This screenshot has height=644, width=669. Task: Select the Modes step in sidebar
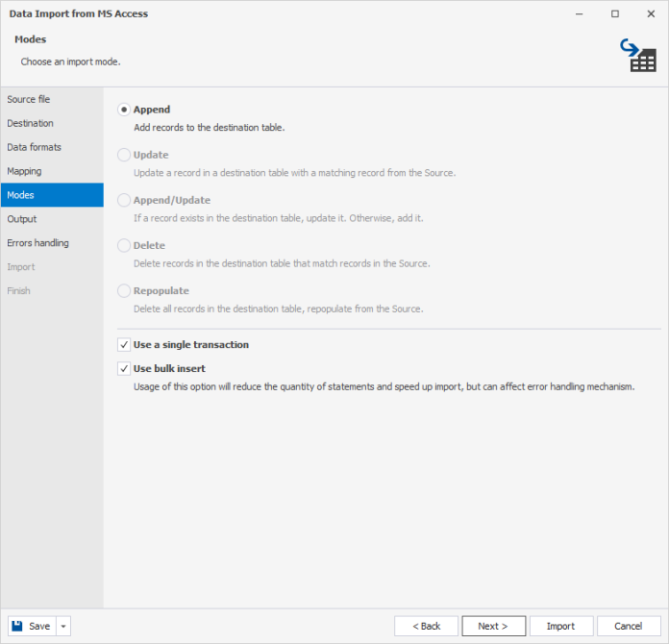pyautogui.click(x=21, y=195)
